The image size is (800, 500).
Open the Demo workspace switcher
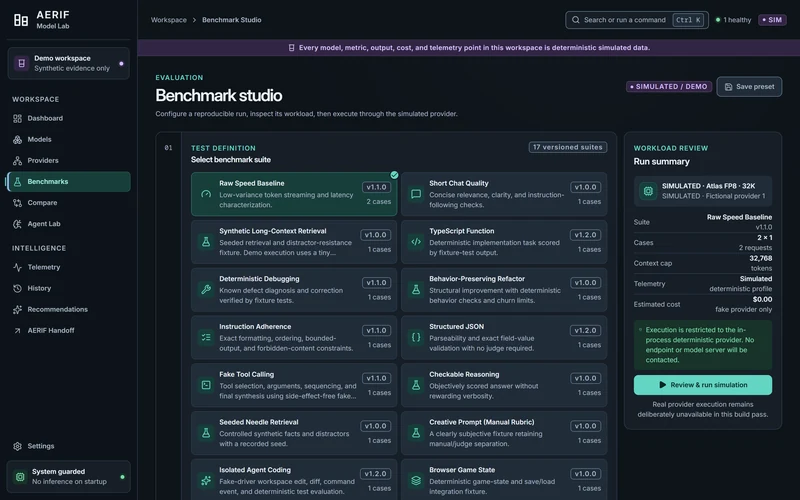(x=68, y=63)
